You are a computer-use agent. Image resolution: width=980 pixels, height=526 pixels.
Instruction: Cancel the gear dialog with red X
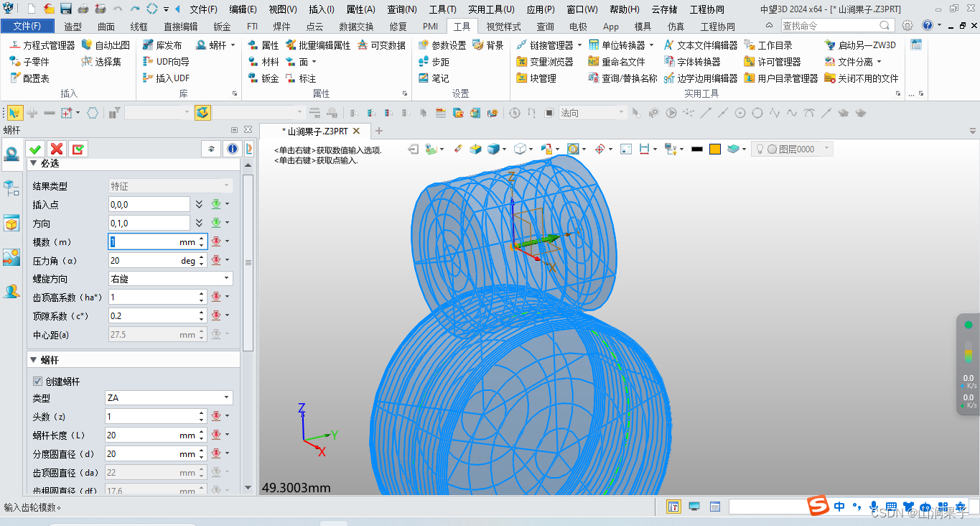point(57,148)
